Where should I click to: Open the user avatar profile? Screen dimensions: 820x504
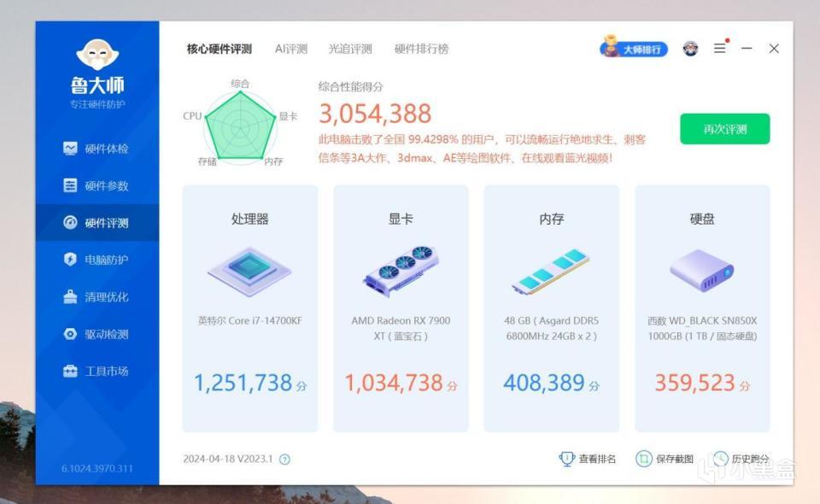(x=690, y=49)
